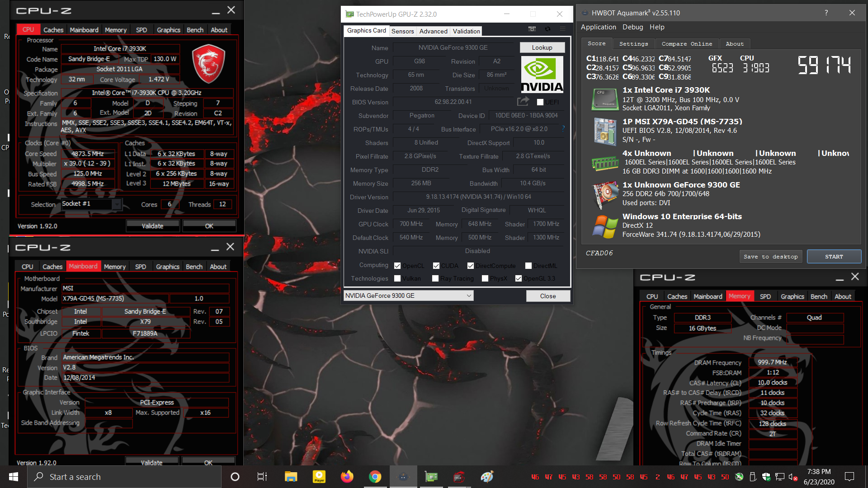
Task: Open the Bench tab in bottom-left CPU-Z window
Action: 194,267
